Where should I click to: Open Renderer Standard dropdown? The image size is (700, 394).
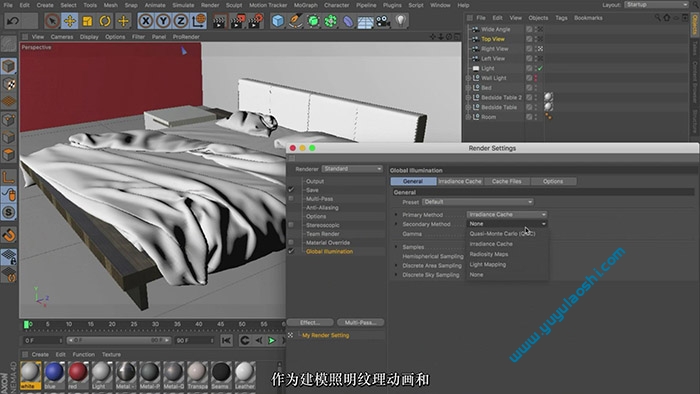click(352, 169)
